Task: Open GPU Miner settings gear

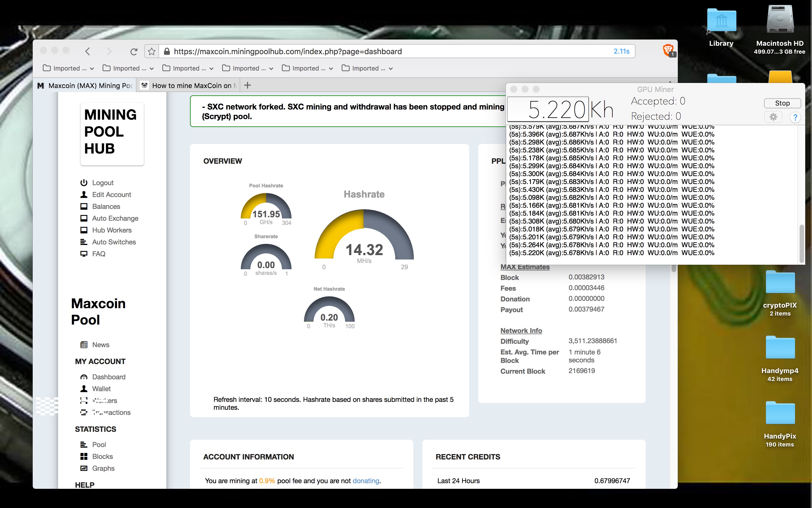Action: (x=773, y=117)
